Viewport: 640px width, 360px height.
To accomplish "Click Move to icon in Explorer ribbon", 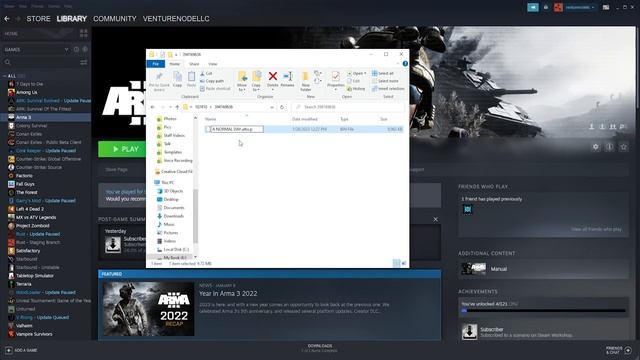I will click(242, 77).
